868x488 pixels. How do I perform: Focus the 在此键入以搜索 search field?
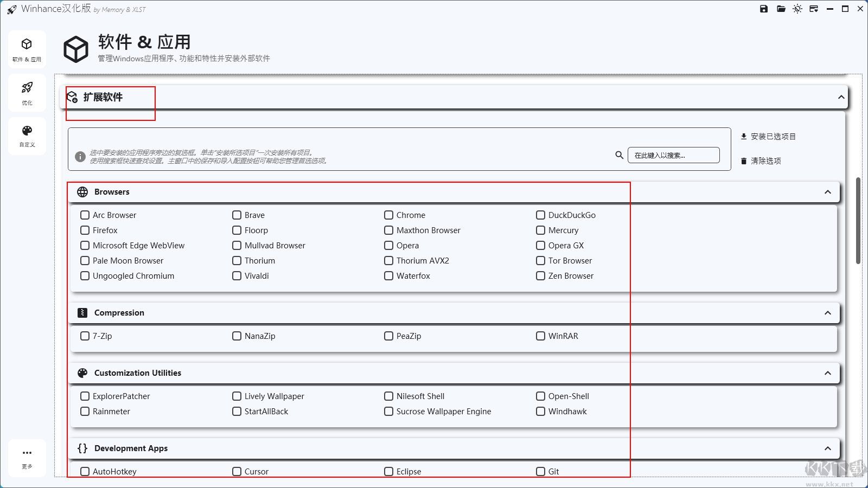673,155
